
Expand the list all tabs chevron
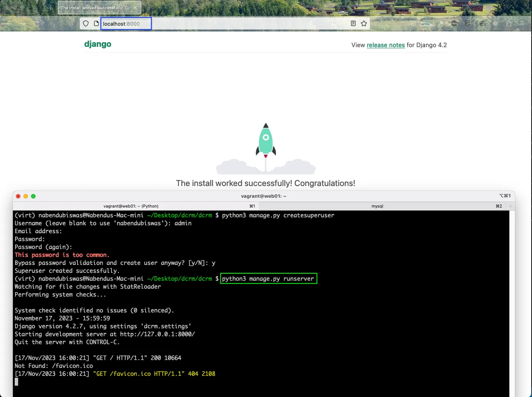click(x=509, y=7)
